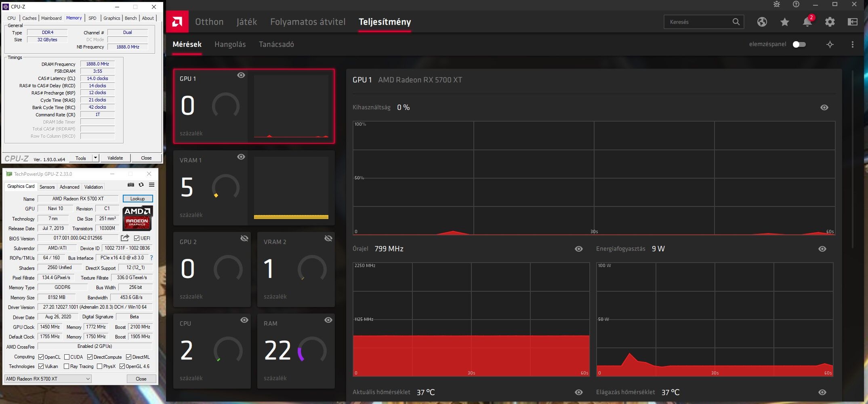Click Validate button in CPU-Z

pos(115,158)
